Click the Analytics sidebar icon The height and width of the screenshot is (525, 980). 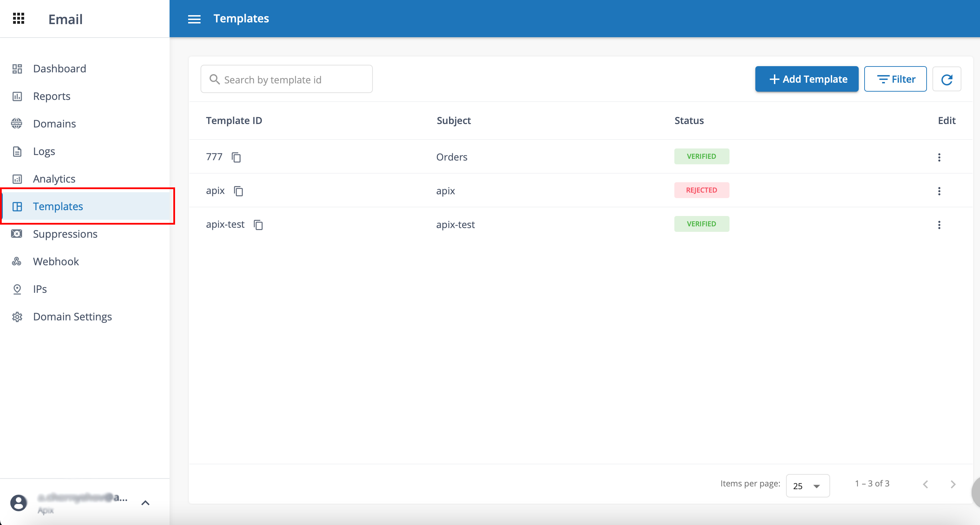tap(18, 178)
